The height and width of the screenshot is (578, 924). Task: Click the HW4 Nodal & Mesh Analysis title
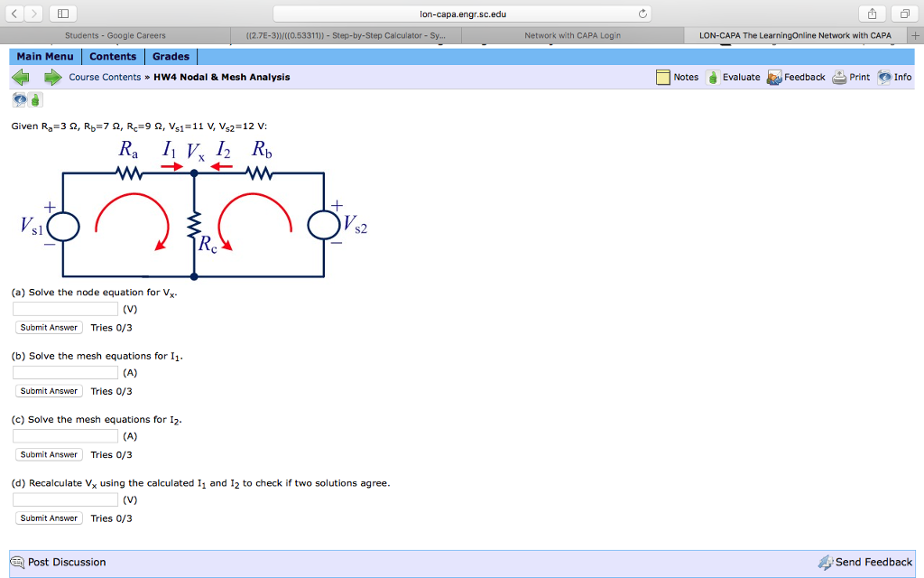tap(222, 78)
